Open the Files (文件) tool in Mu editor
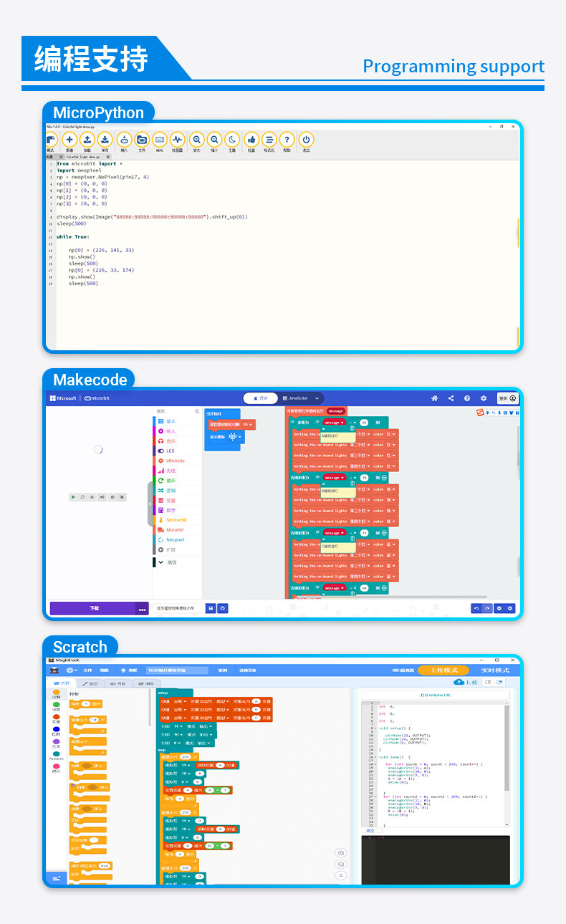Screen dimensions: 566x924 coord(142,141)
